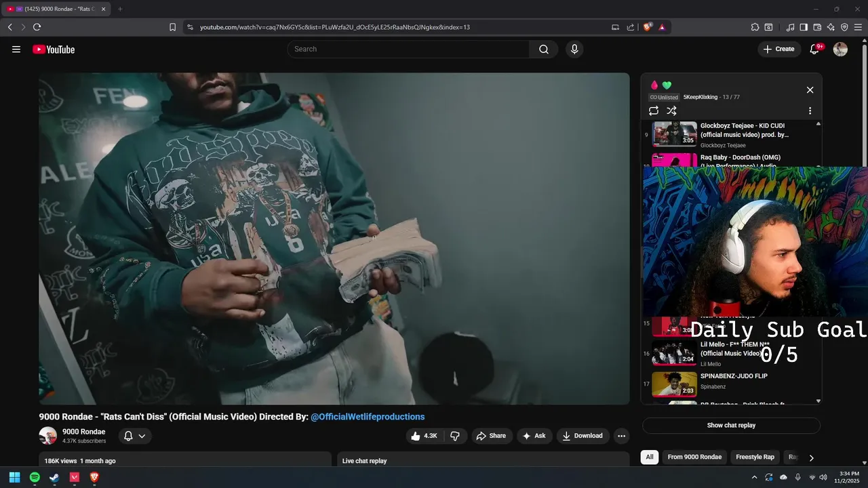
Task: Open the 9000 Rondae channel avatar
Action: pos(48,436)
